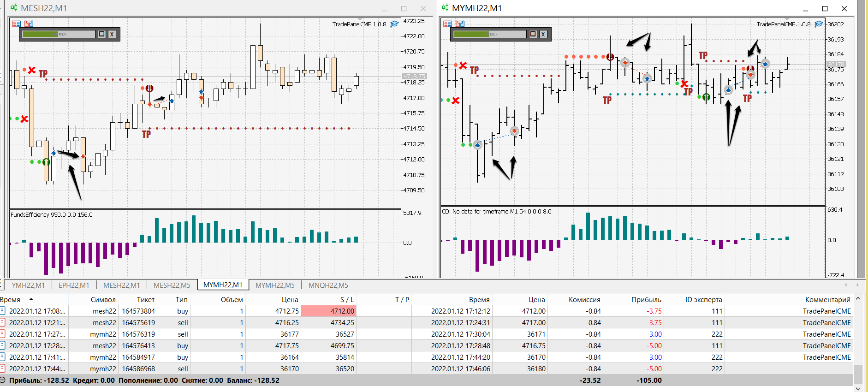Image resolution: width=868 pixels, height=392 pixels.
Task: Click close time 2022.01.12 17:46:06
Action: [461, 368]
